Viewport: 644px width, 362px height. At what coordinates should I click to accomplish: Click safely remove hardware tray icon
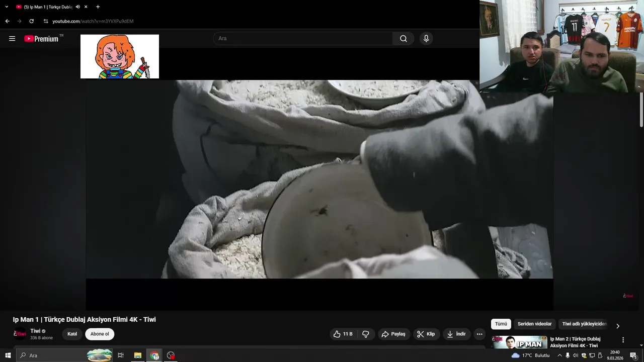click(x=600, y=355)
